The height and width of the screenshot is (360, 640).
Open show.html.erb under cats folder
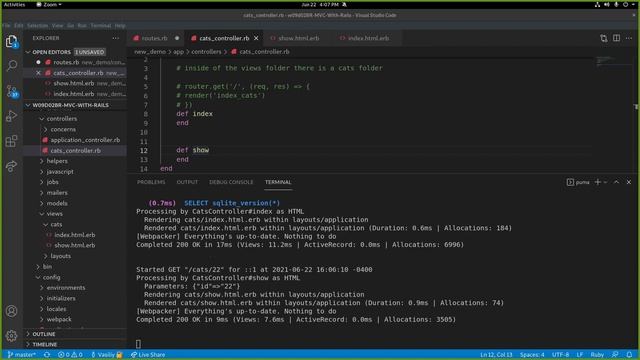point(75,245)
